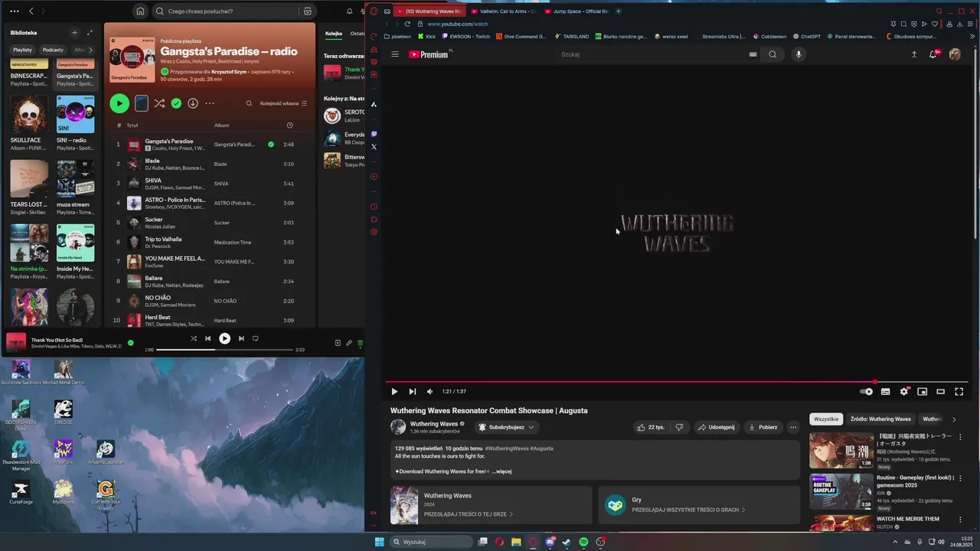Select Podcasty filter chip in Biblioteka

click(x=53, y=50)
